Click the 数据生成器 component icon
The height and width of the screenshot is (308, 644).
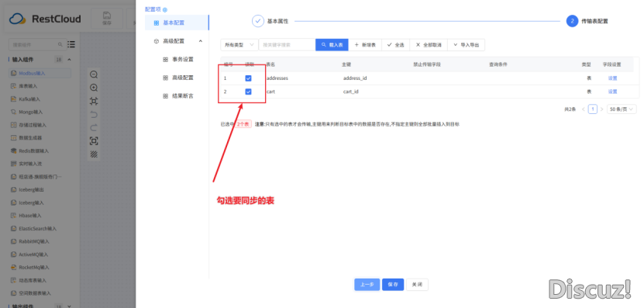click(x=13, y=138)
